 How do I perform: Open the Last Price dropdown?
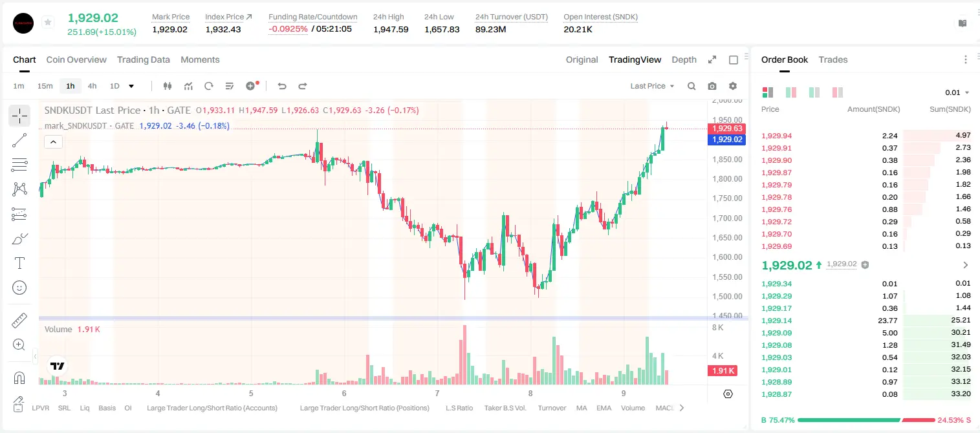pos(652,86)
